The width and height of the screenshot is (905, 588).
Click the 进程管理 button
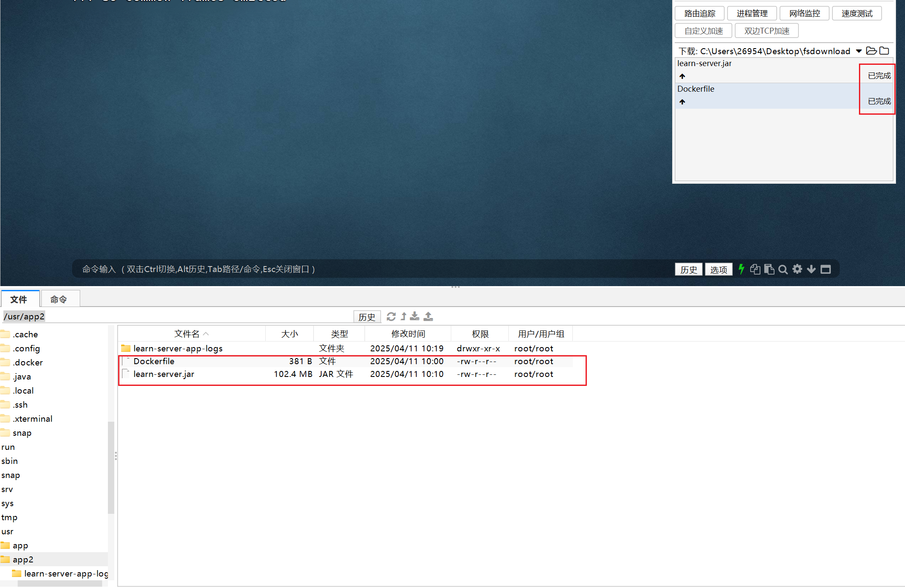[x=752, y=14]
